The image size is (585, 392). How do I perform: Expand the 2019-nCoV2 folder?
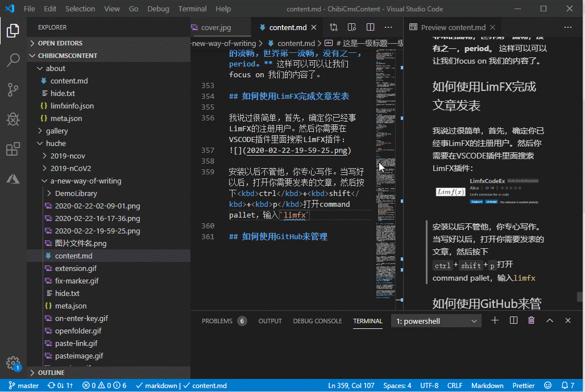tap(109, 168)
